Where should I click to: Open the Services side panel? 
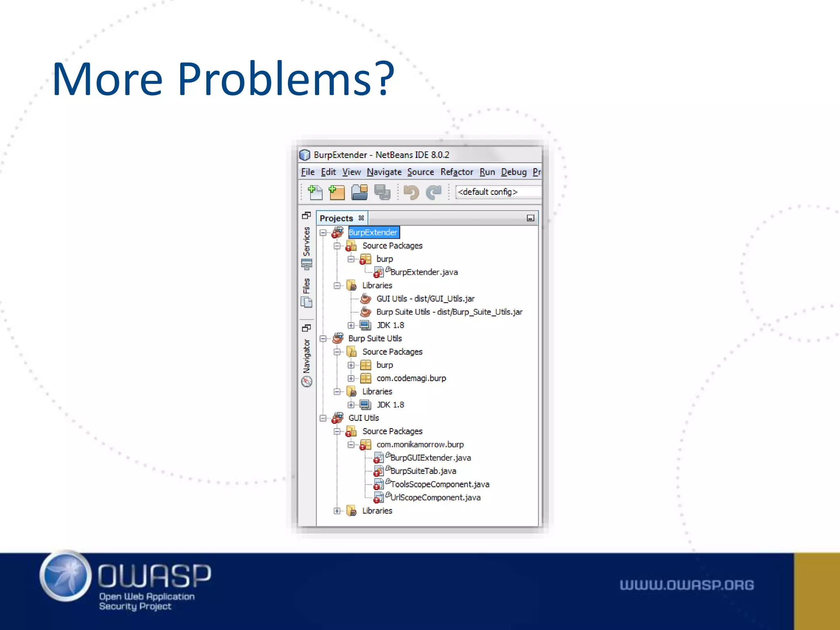pyautogui.click(x=306, y=241)
